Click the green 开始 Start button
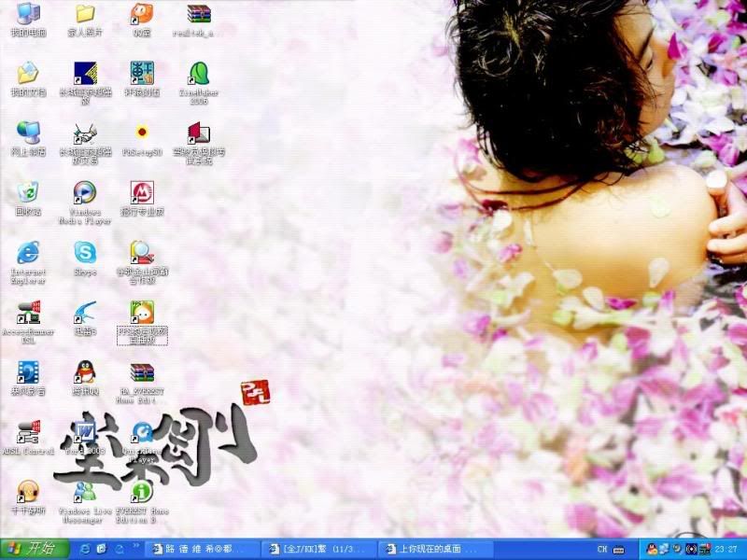 click(35, 548)
